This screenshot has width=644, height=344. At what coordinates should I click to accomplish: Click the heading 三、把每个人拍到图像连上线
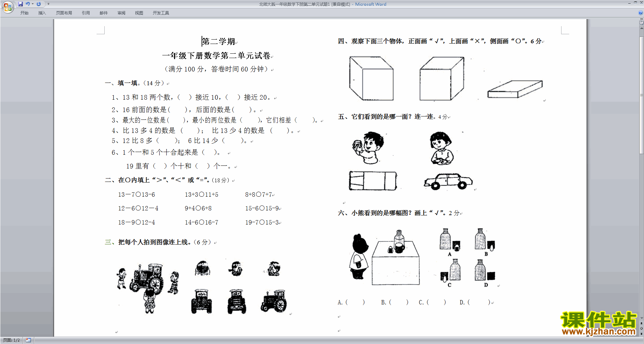[x=158, y=242]
